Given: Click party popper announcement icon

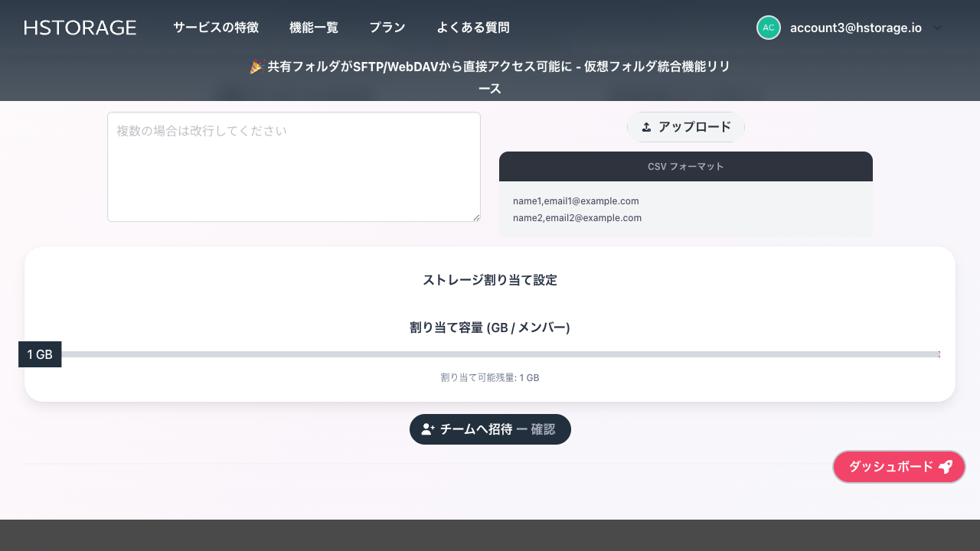Looking at the screenshot, I should [256, 67].
